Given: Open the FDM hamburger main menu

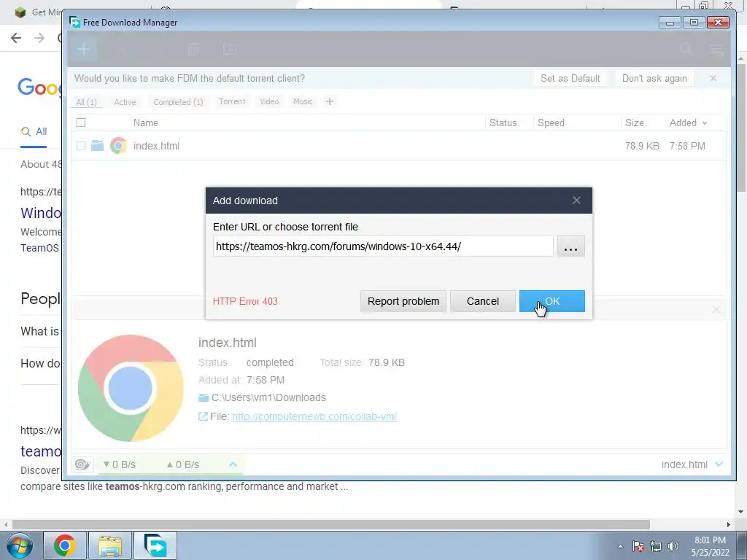Looking at the screenshot, I should point(716,49).
